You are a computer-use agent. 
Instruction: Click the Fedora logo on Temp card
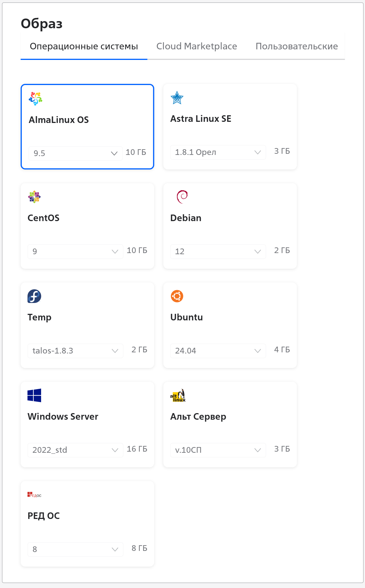click(x=34, y=296)
